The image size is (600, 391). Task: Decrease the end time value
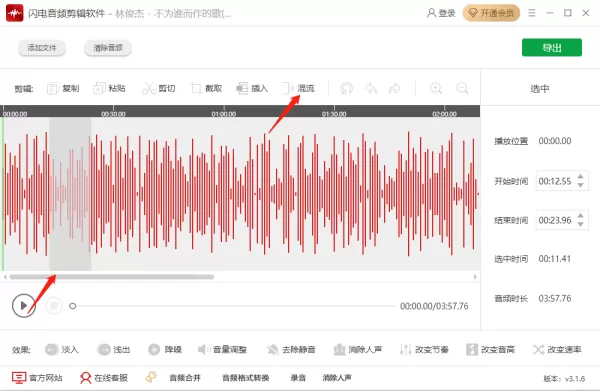pos(580,224)
